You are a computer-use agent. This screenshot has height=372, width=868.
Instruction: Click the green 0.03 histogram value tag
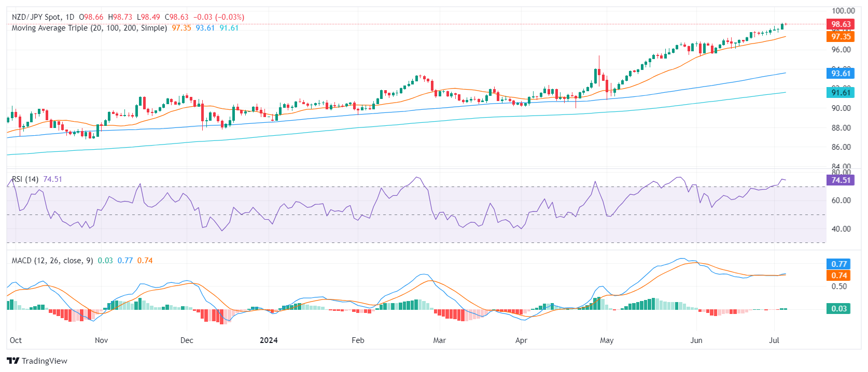[x=838, y=309]
